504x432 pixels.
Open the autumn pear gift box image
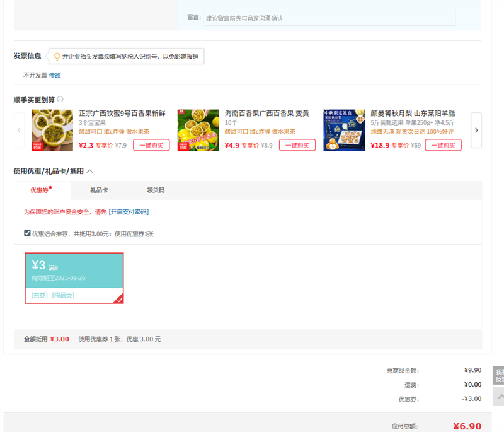[x=344, y=130]
